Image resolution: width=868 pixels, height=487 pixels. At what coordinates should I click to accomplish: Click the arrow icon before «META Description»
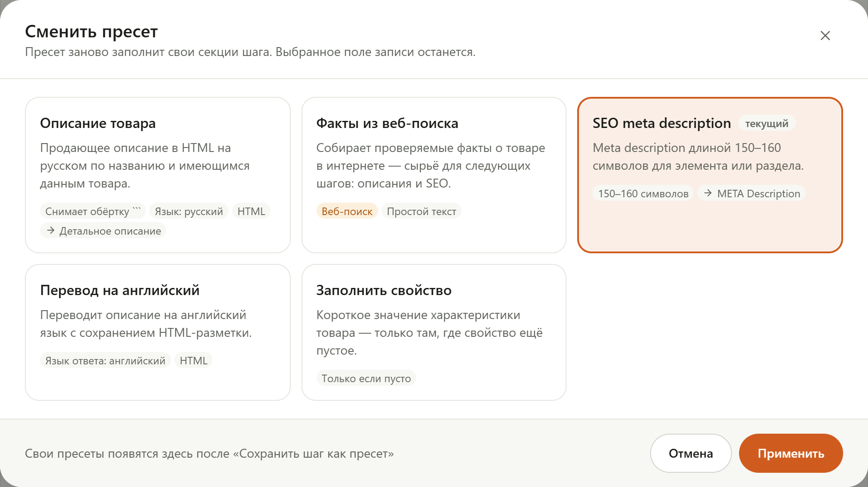click(708, 193)
